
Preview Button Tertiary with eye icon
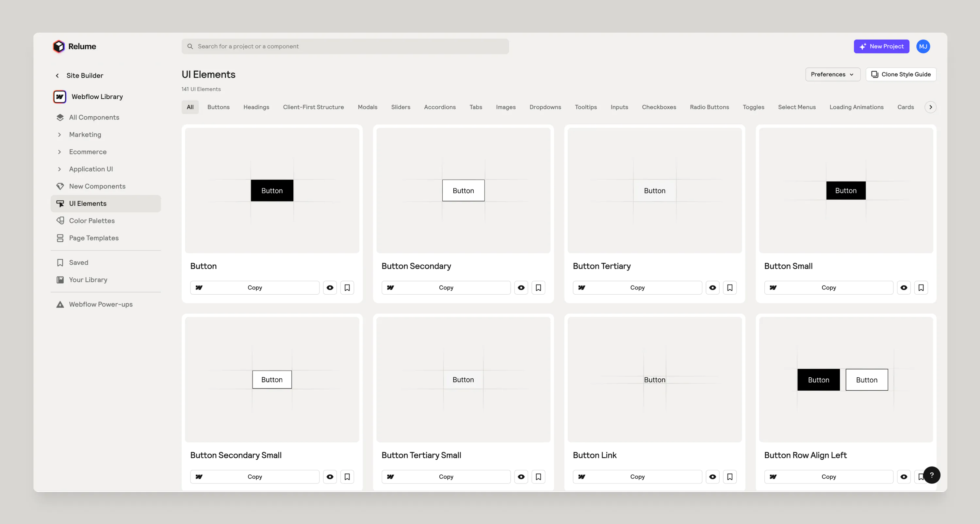pos(712,288)
